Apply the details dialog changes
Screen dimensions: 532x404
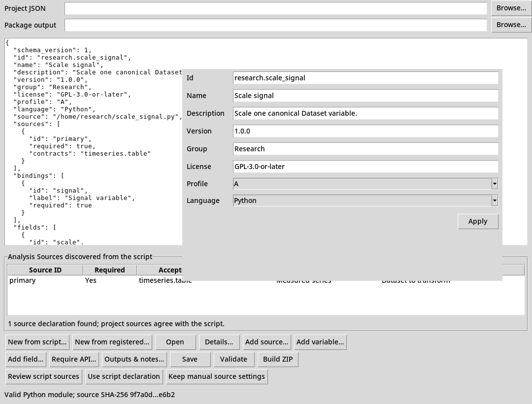pyautogui.click(x=478, y=222)
